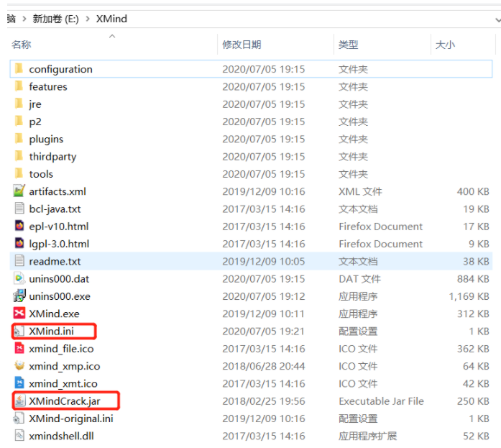Select the lgpl-3.0.html file name
501x448 pixels.
tap(59, 244)
